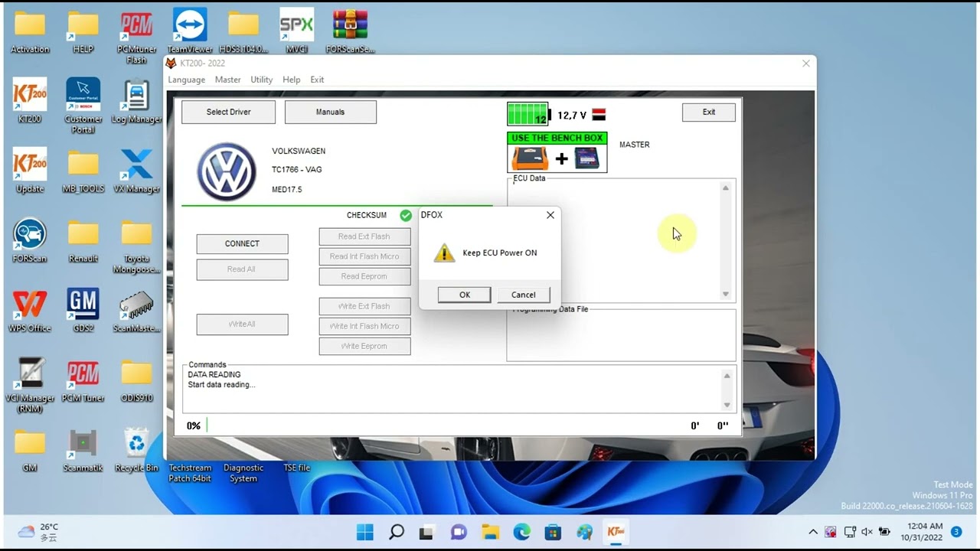
Task: Click the ECU Data scrollbar down arrow
Action: pos(726,294)
